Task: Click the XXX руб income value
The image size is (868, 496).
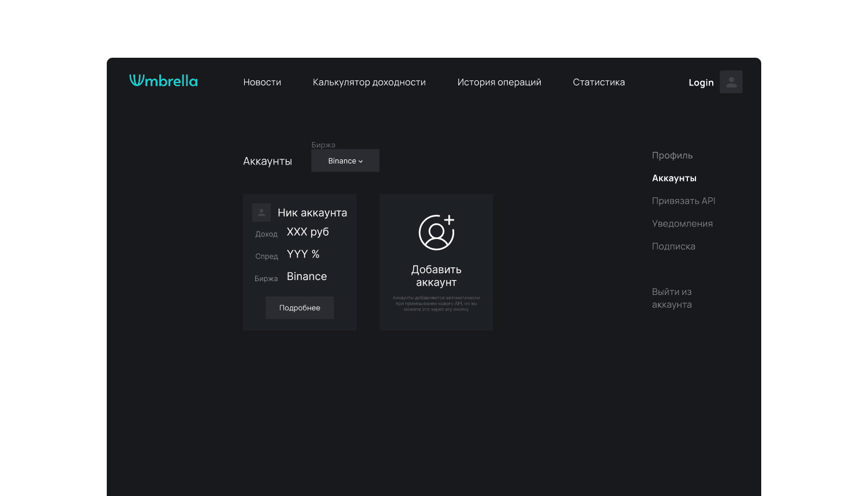Action: (308, 232)
